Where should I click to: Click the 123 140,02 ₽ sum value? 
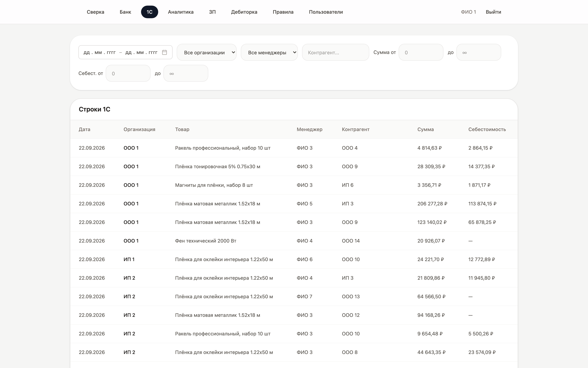point(432,222)
